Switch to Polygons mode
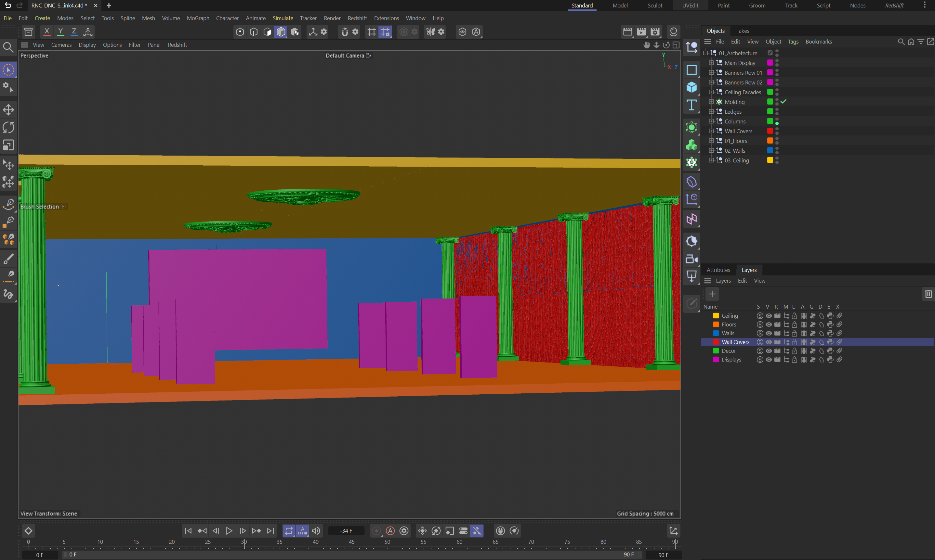This screenshot has height=560, width=935. click(267, 32)
